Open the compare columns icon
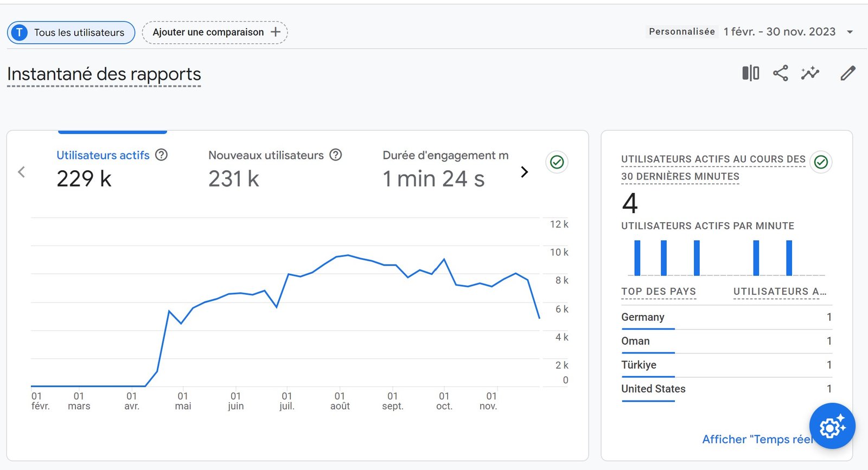Viewport: 868px width, 470px height. 751,73
